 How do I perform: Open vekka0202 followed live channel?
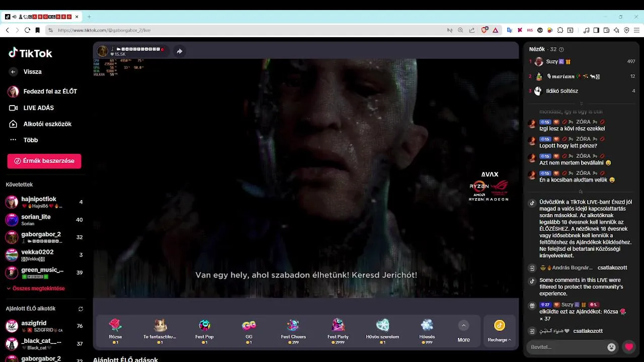44,255
